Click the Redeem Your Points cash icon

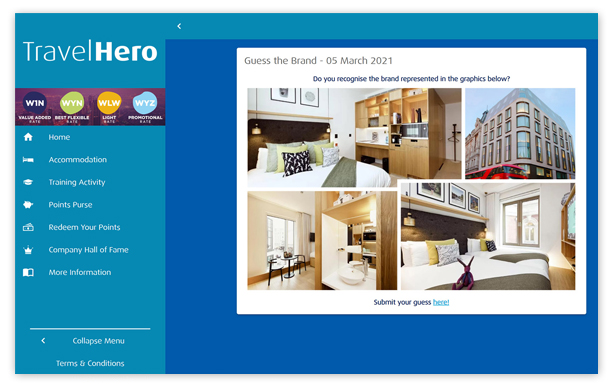[28, 227]
